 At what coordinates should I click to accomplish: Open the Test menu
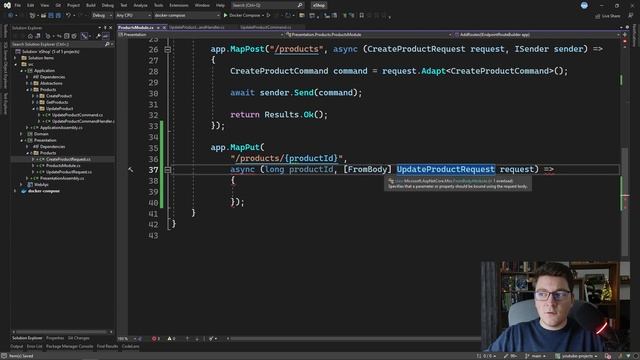coord(124,5)
